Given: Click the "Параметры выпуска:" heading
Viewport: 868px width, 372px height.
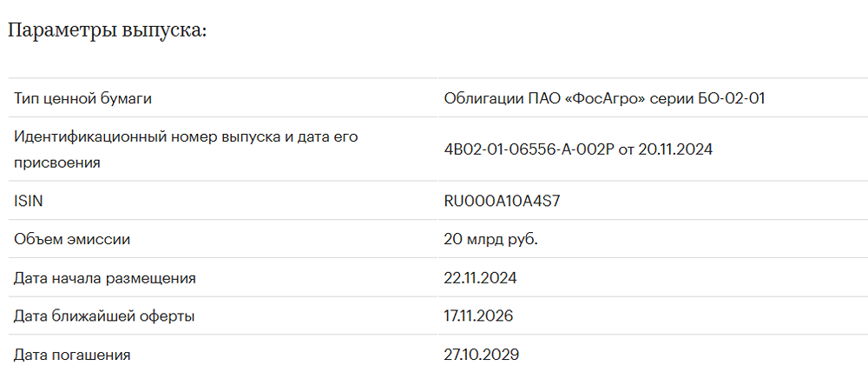Looking at the screenshot, I should point(108,30).
